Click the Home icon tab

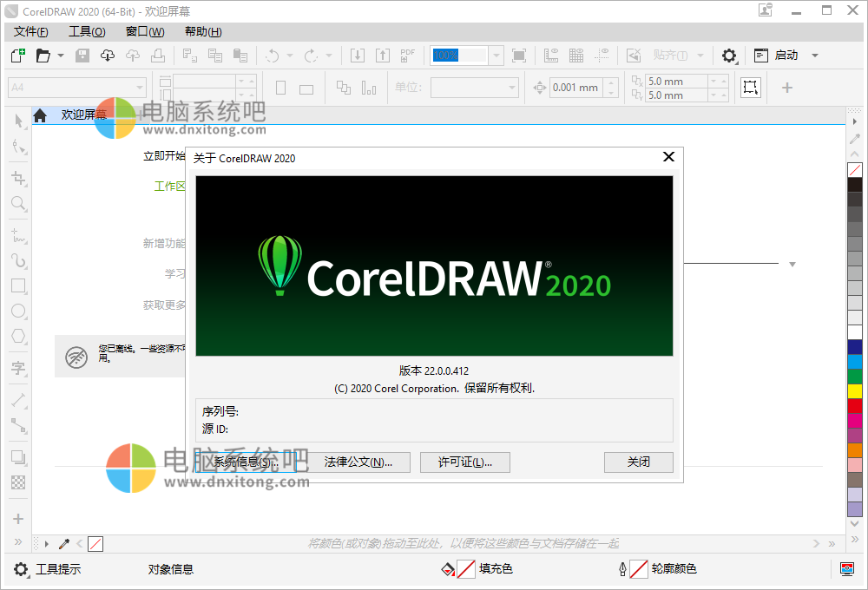40,115
